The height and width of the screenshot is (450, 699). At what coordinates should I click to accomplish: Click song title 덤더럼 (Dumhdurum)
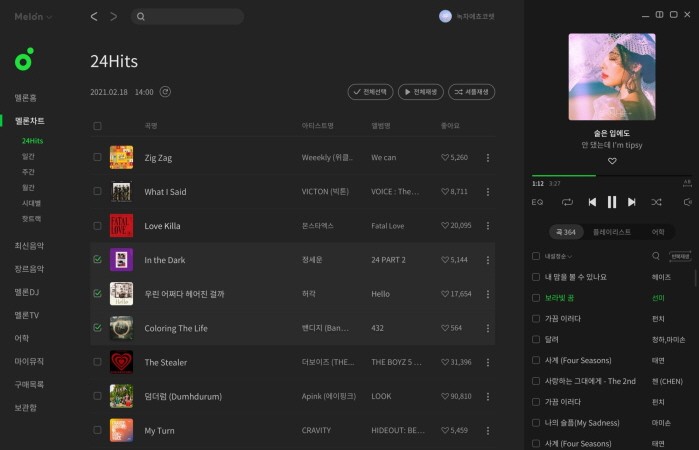coord(183,396)
